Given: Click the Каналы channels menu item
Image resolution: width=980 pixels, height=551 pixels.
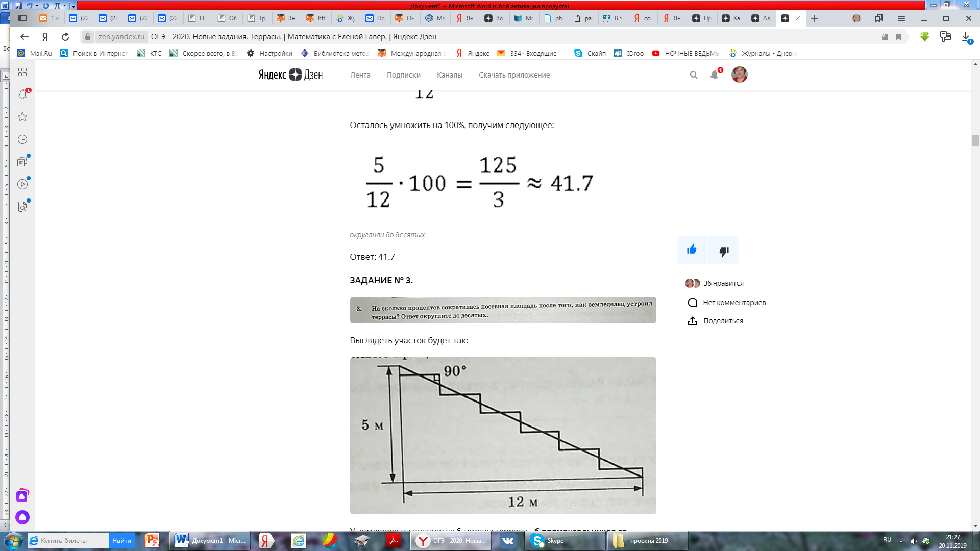Looking at the screenshot, I should click(x=449, y=74).
